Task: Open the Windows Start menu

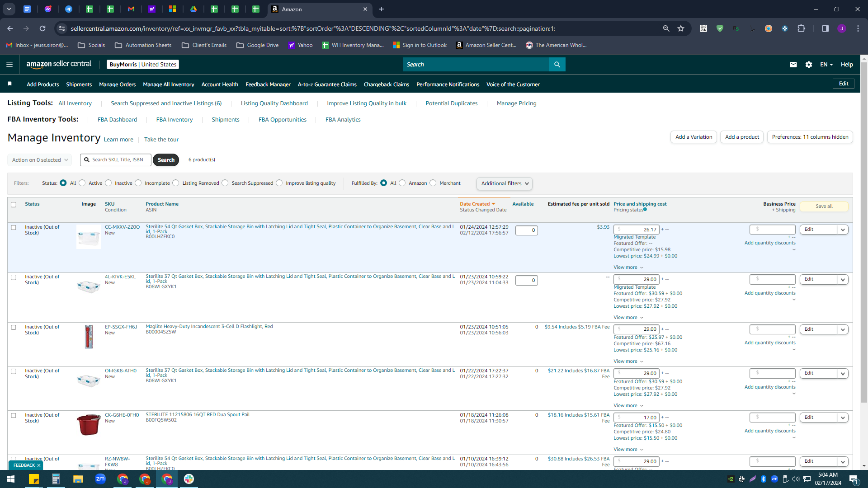Action: point(11,479)
